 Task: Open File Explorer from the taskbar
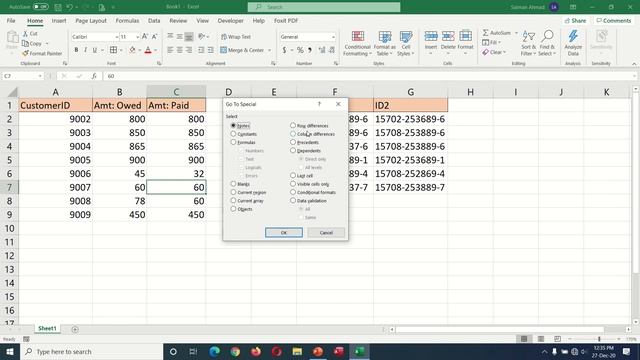point(297,351)
